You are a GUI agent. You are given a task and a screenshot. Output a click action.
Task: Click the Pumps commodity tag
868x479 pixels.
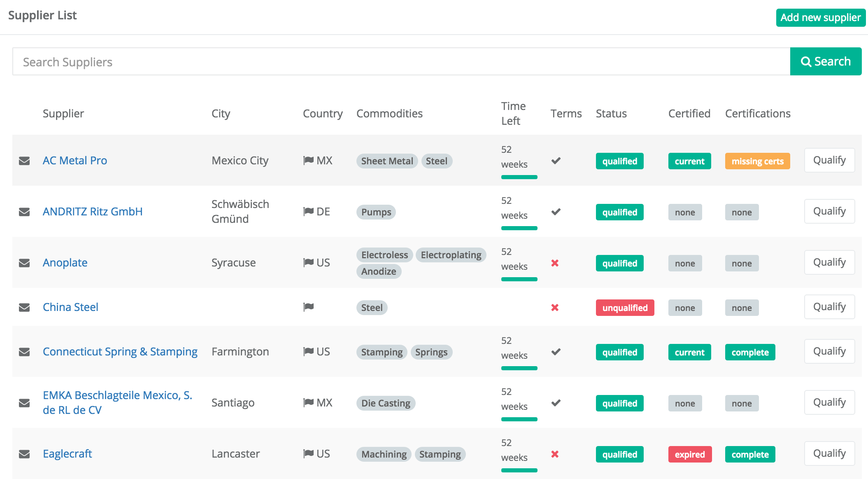coord(376,212)
